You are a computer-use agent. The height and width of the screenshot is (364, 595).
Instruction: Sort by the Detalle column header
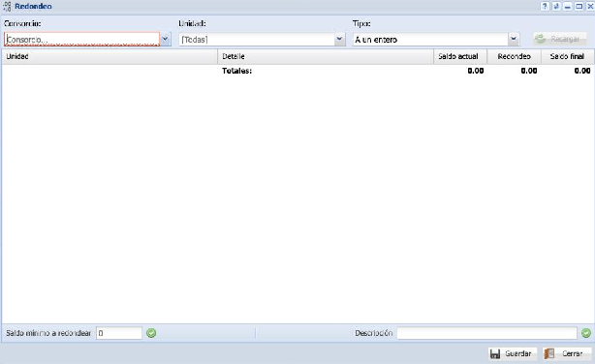coord(326,56)
